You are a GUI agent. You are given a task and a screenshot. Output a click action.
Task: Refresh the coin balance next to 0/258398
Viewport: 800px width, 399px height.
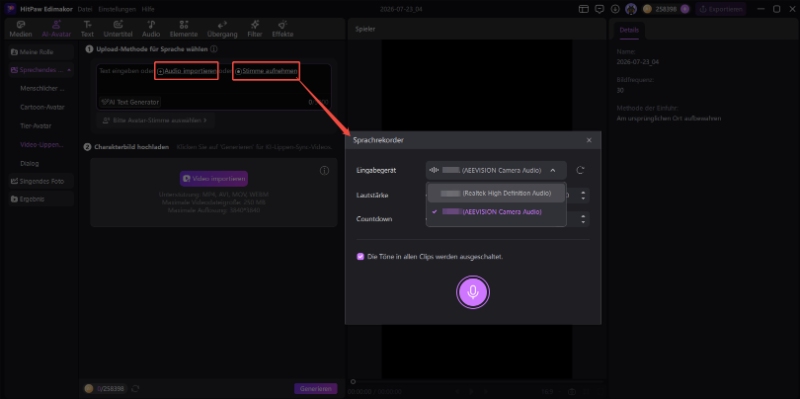point(135,389)
